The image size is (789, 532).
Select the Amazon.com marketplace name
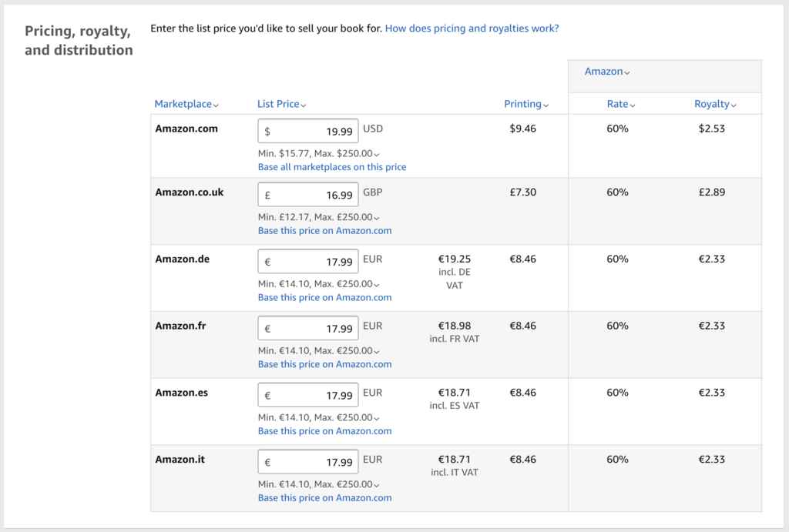pos(186,129)
